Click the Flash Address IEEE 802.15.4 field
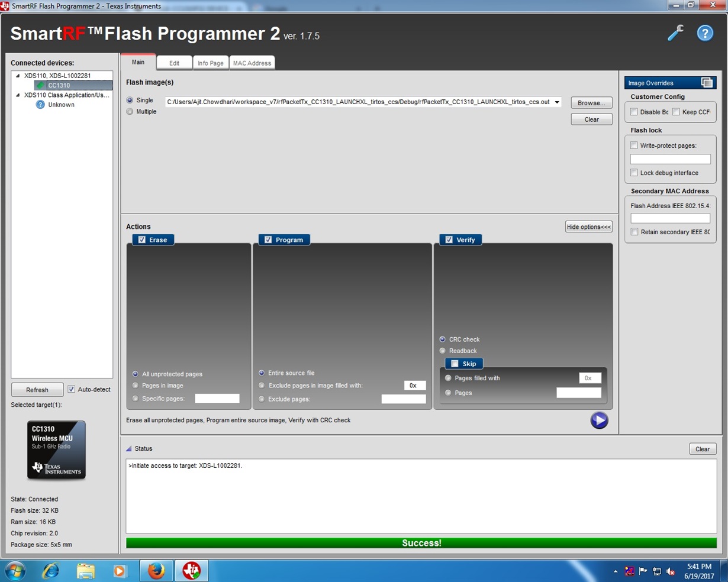Screen dimensions: 728x582 point(670,218)
